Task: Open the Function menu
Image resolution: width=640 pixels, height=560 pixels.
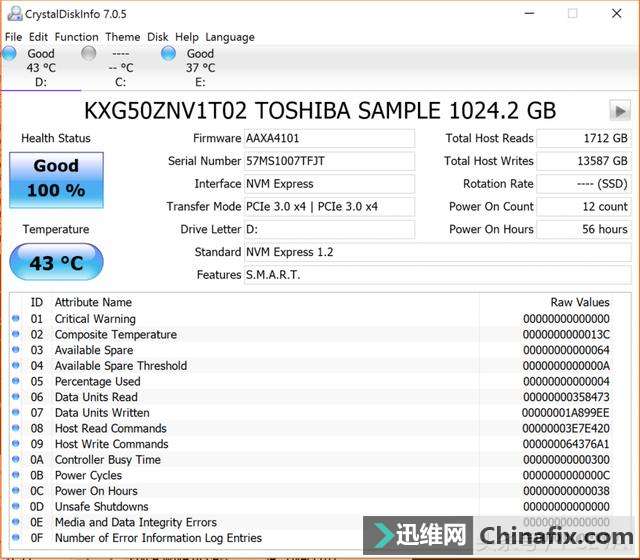Action: coord(77,37)
